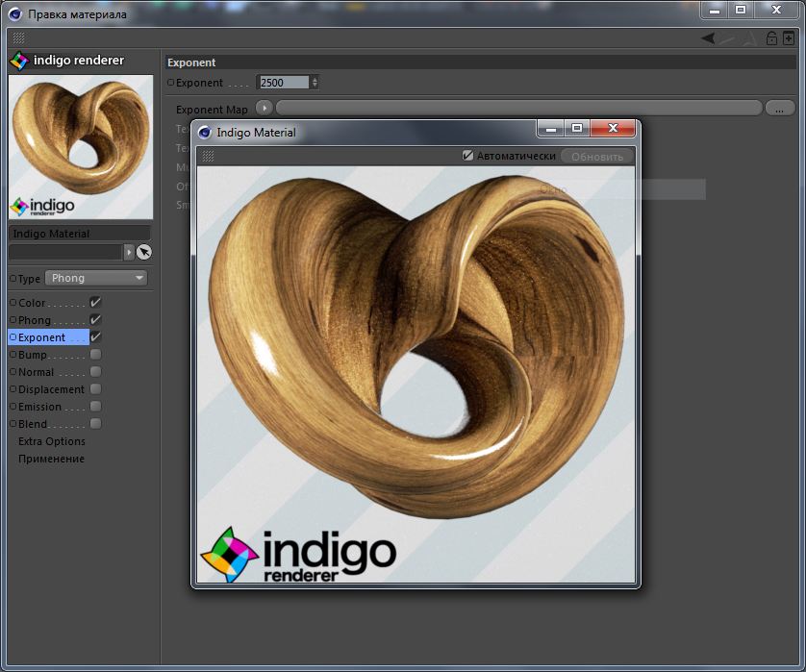Open the Exponent Map arrow menu

pos(264,109)
